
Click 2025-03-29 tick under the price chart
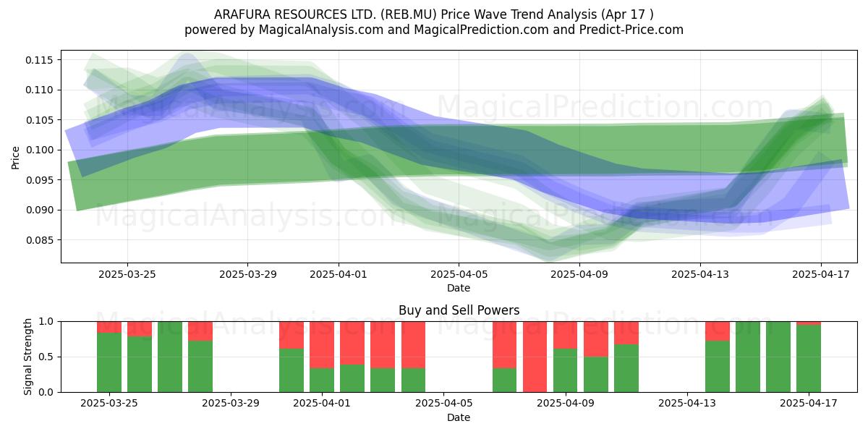click(247, 274)
